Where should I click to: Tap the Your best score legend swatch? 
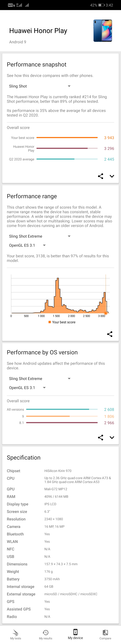tap(50, 322)
